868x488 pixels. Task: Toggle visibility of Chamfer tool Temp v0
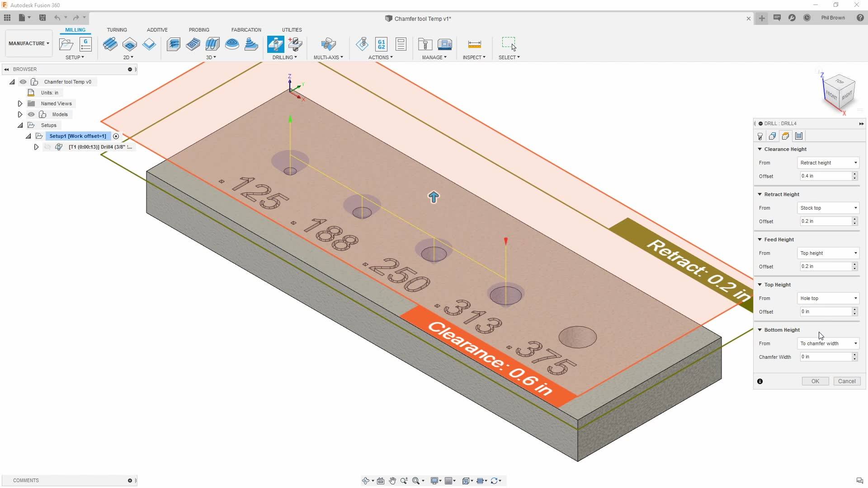(23, 82)
